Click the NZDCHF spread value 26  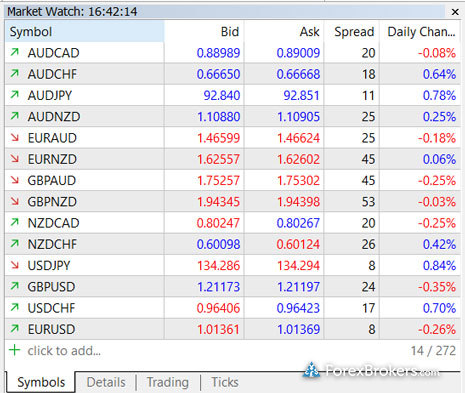coord(369,244)
